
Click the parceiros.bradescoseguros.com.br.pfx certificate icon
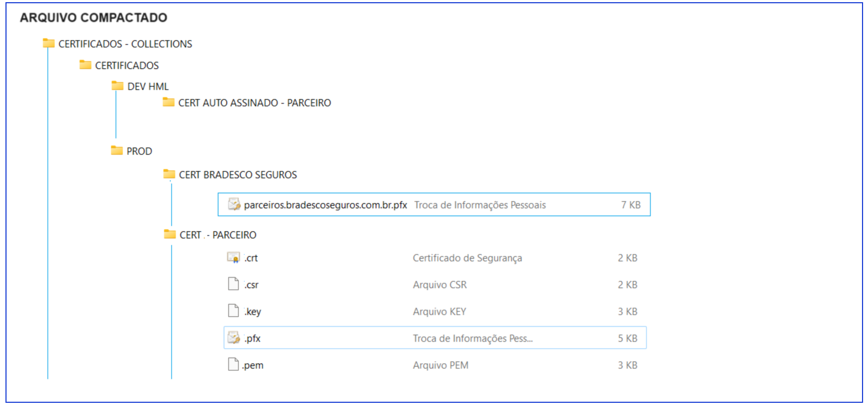click(x=234, y=204)
